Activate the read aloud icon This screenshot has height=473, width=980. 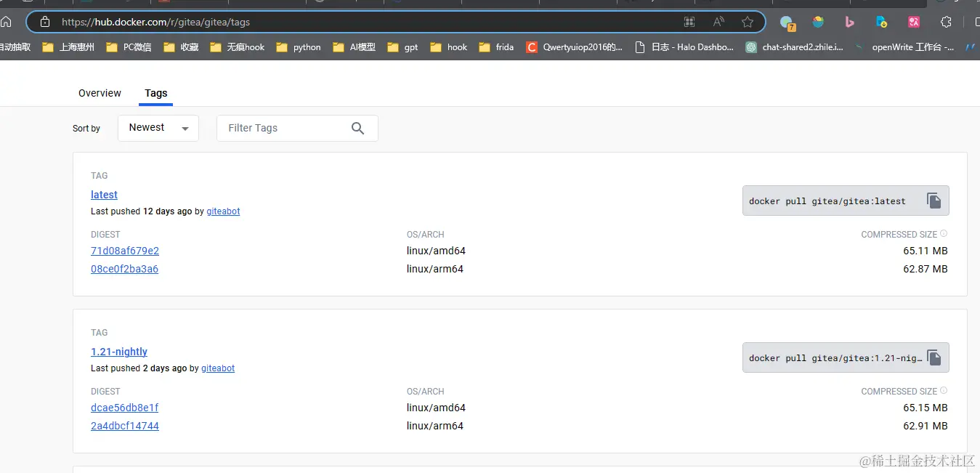tap(718, 22)
